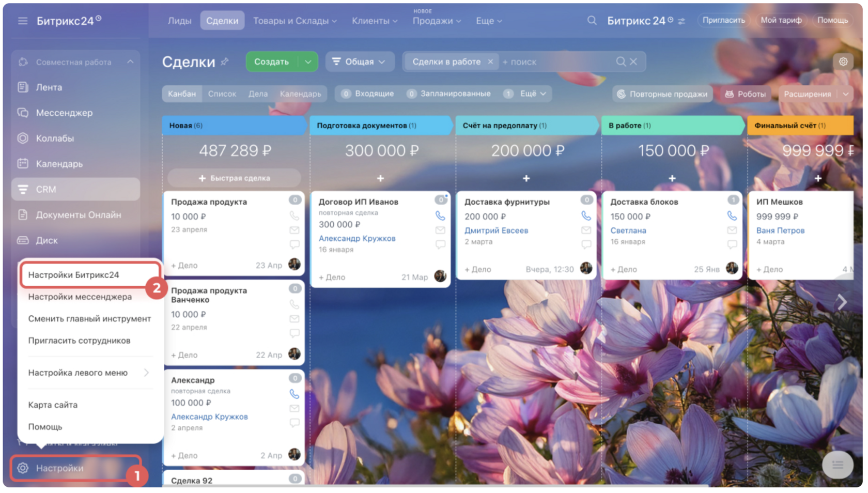The height and width of the screenshot is (493, 868).
Task: Click Пригласить button in header
Action: pyautogui.click(x=723, y=20)
